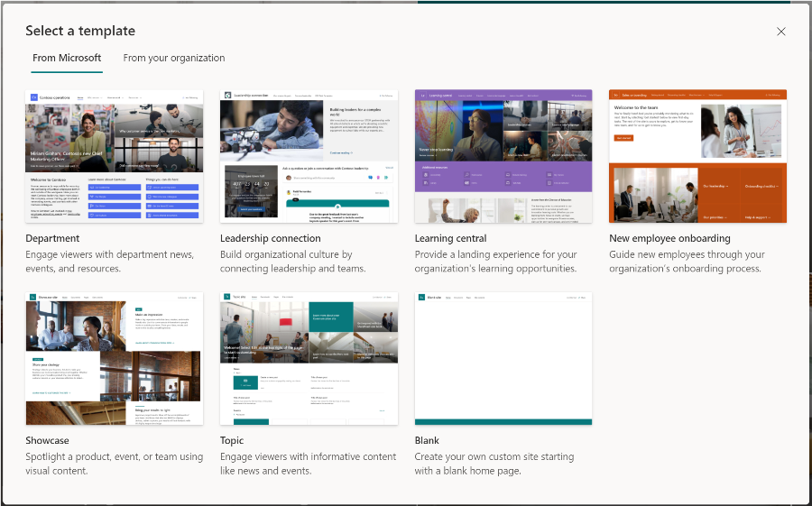The image size is (812, 506).
Task: Click the Showcase template title
Action: pos(48,441)
